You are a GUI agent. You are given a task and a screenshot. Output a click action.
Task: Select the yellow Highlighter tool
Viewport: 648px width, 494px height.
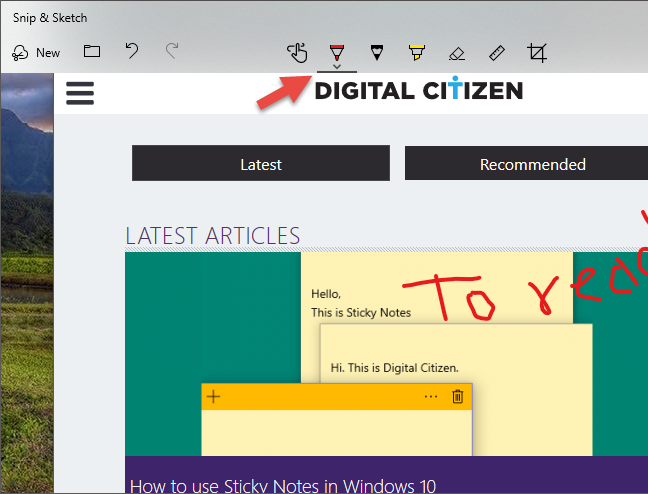click(417, 53)
